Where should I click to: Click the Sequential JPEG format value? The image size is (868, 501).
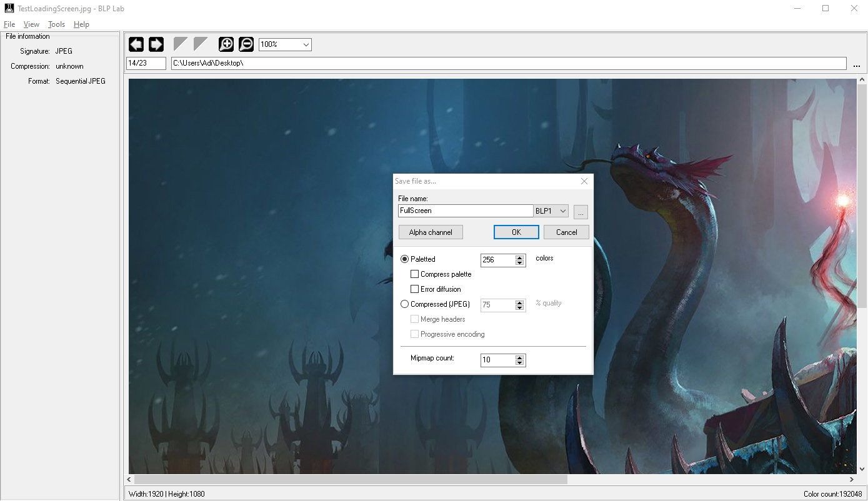81,81
